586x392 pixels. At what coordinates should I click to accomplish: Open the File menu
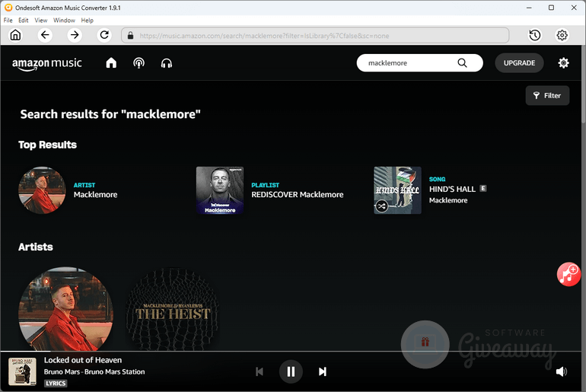[8, 21]
